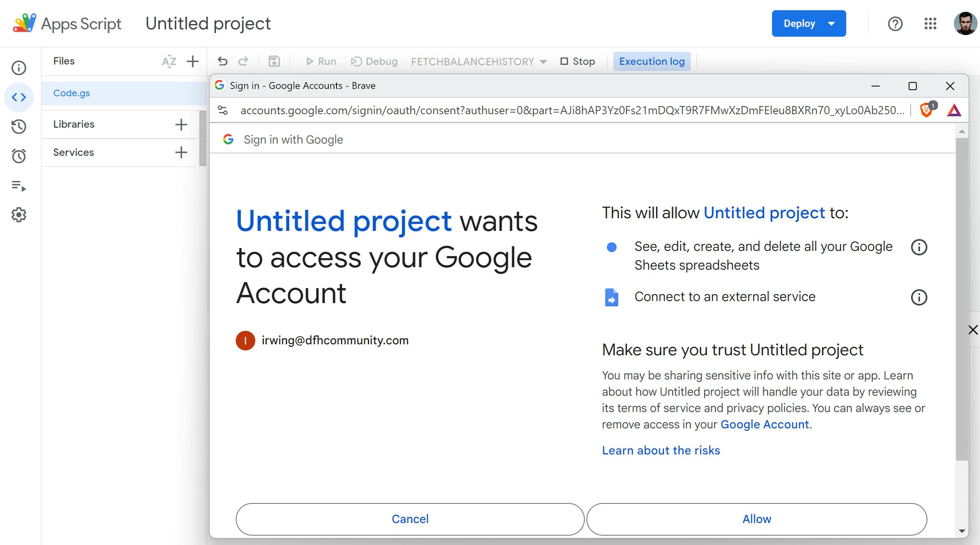Open the Editor code icon in sidebar
Screen dimensions: 980x545
(19, 97)
